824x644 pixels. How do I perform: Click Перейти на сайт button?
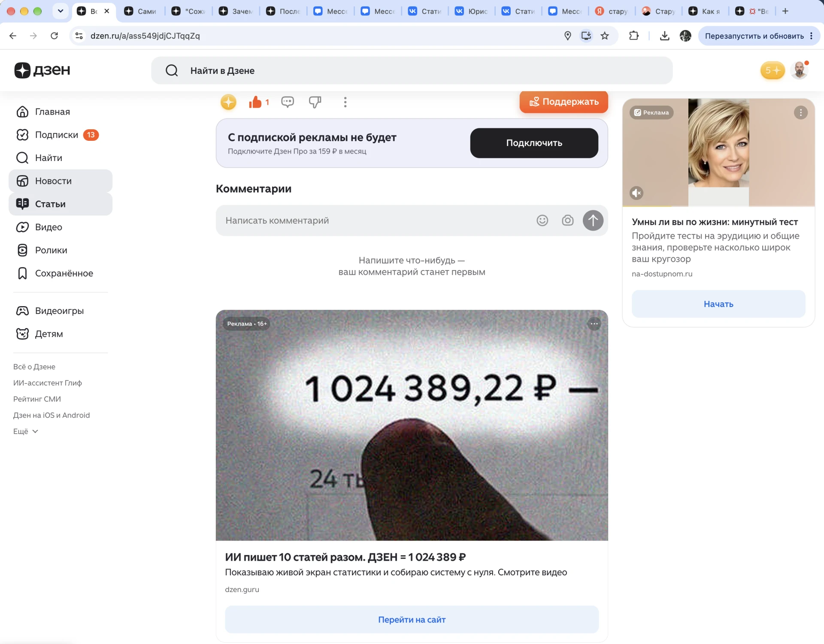click(x=412, y=620)
